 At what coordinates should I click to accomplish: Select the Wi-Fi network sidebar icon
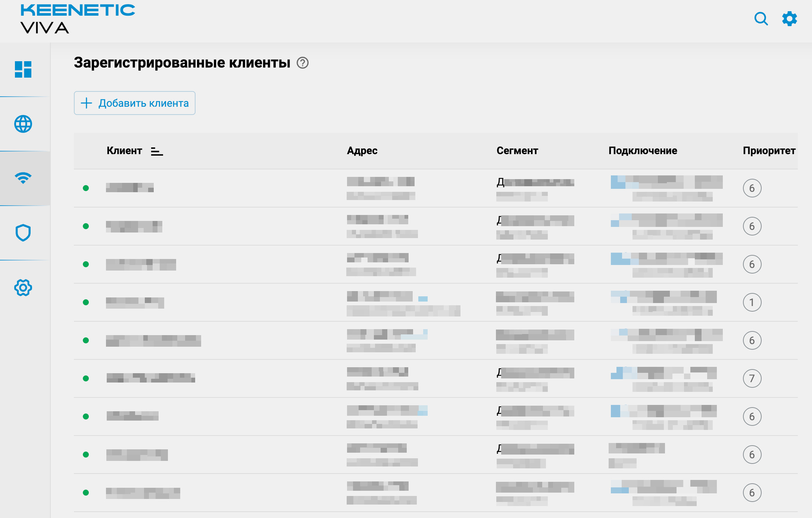(x=23, y=178)
